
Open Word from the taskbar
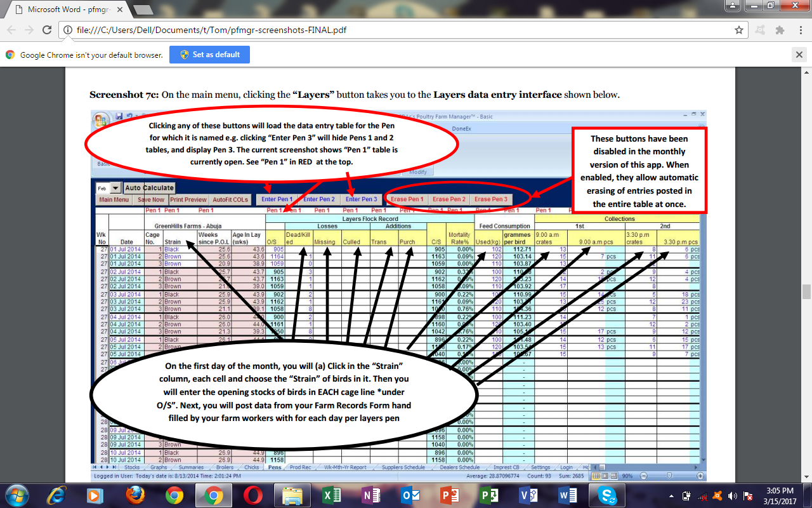(x=566, y=495)
